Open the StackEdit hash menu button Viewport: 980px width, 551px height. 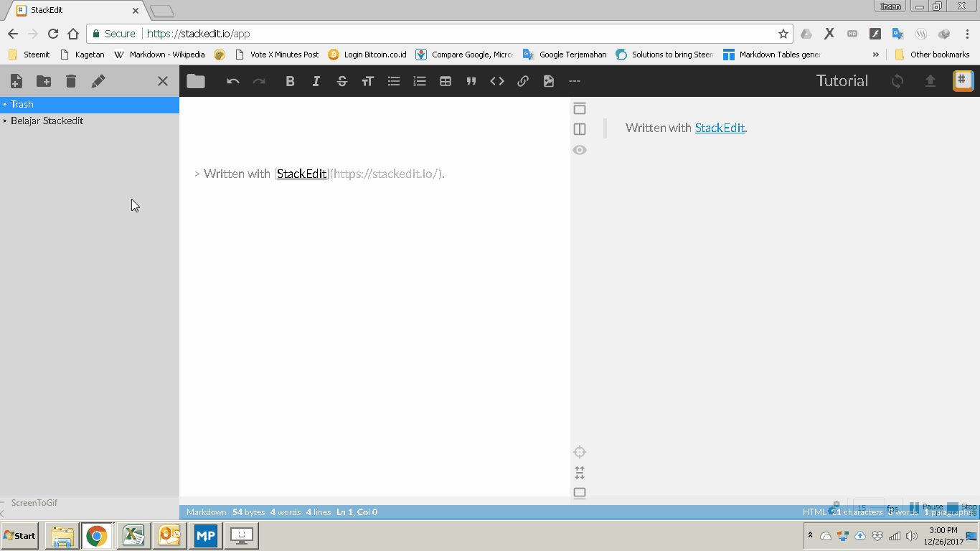(x=963, y=80)
